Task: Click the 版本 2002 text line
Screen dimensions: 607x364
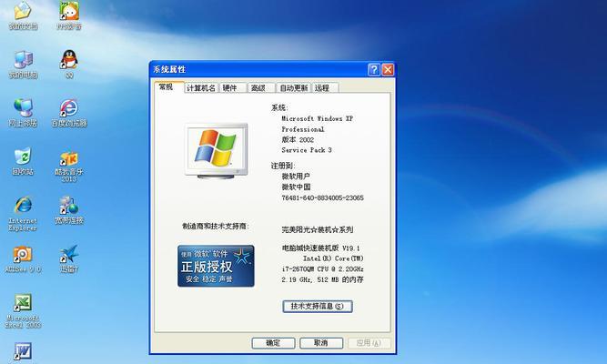Action: tap(298, 140)
